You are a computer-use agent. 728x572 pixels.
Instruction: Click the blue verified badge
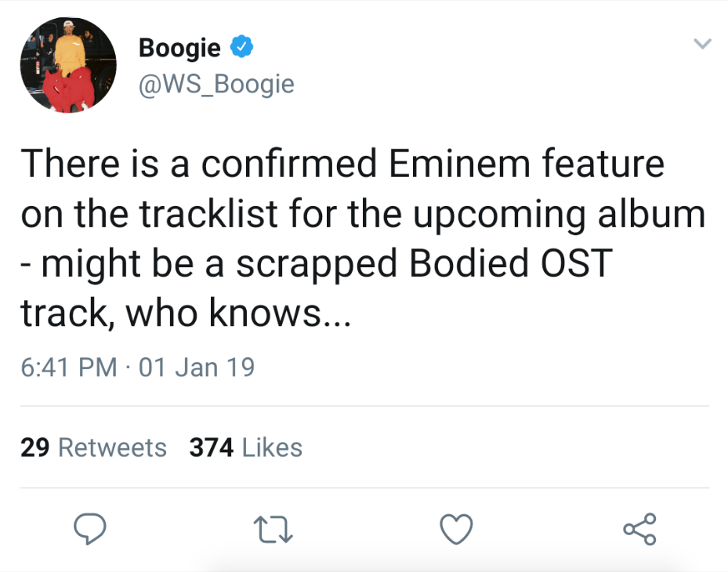click(x=242, y=46)
